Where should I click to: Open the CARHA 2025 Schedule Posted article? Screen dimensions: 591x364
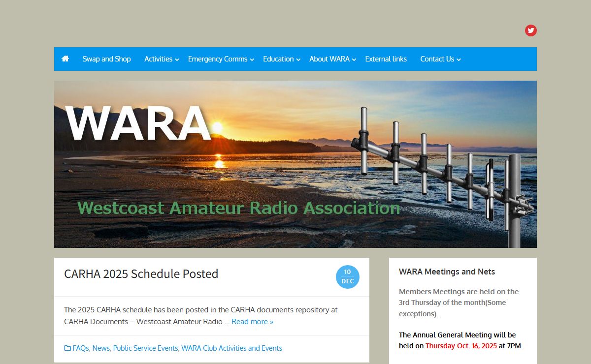[141, 274]
